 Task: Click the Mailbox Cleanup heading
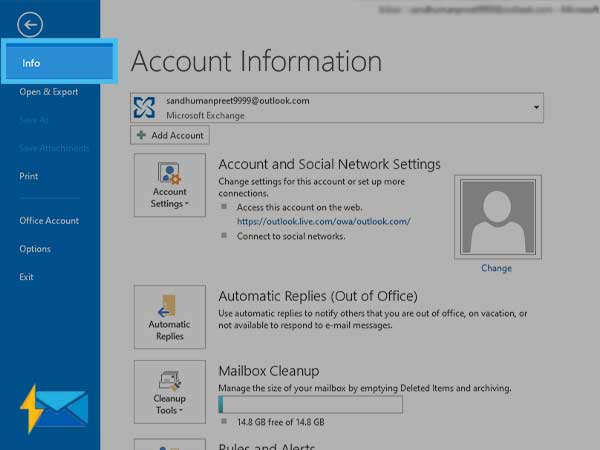269,371
